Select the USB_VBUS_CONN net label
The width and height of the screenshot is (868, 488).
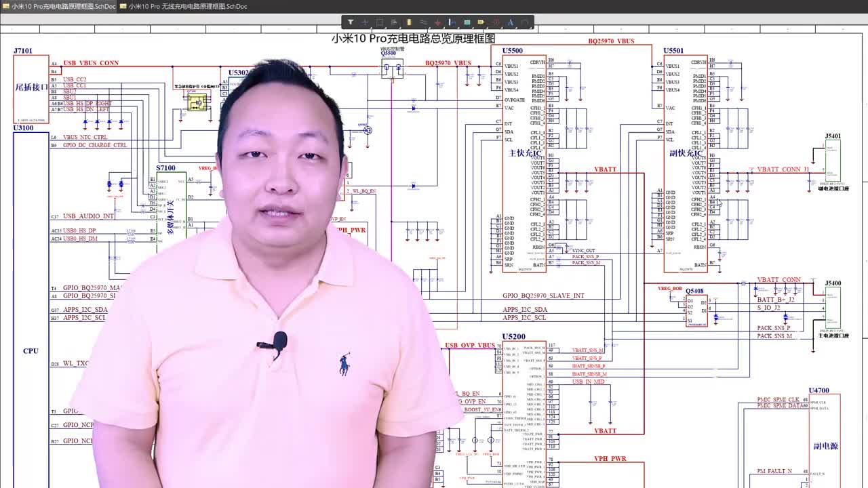(x=91, y=63)
